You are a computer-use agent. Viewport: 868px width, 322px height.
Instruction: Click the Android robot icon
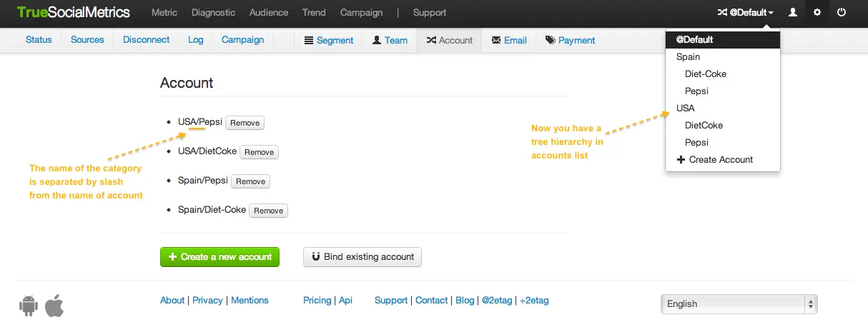tap(29, 305)
